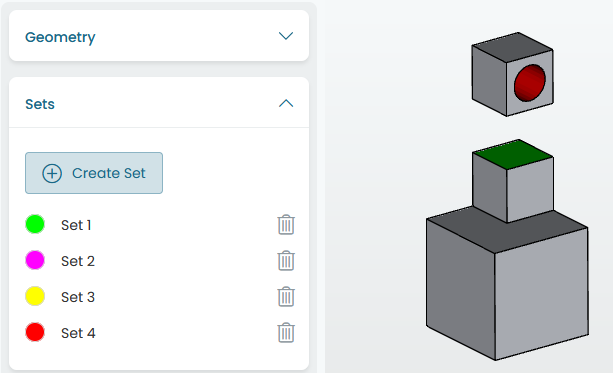
Task: Choose the Set 3 label
Action: click(78, 297)
